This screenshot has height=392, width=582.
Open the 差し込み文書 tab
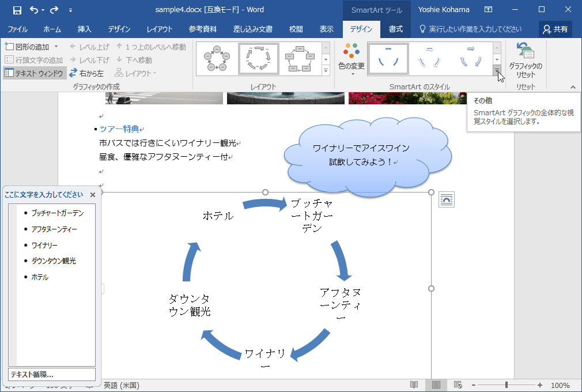[253, 29]
